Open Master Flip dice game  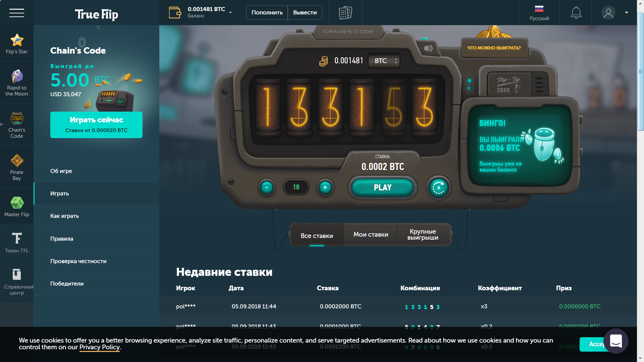tap(17, 206)
